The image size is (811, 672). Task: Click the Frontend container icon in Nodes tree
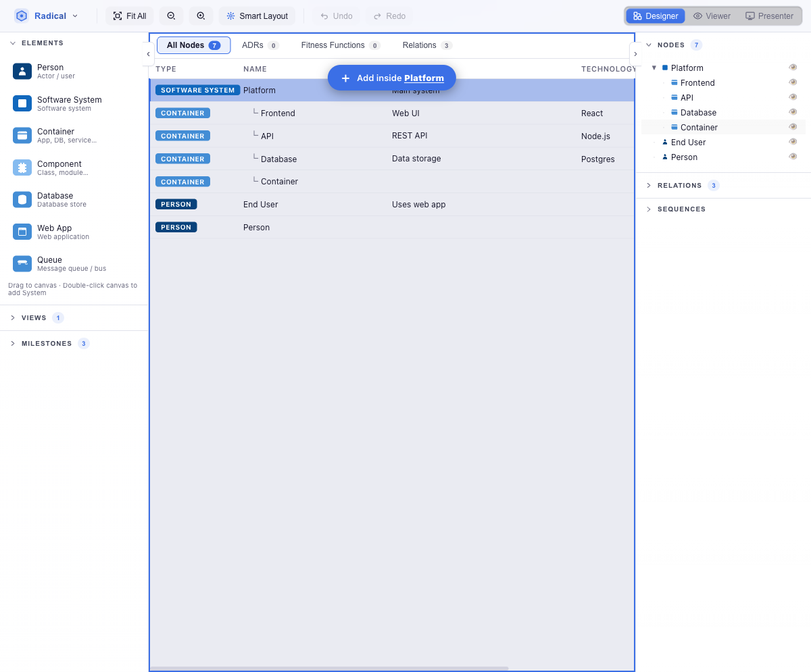(674, 82)
